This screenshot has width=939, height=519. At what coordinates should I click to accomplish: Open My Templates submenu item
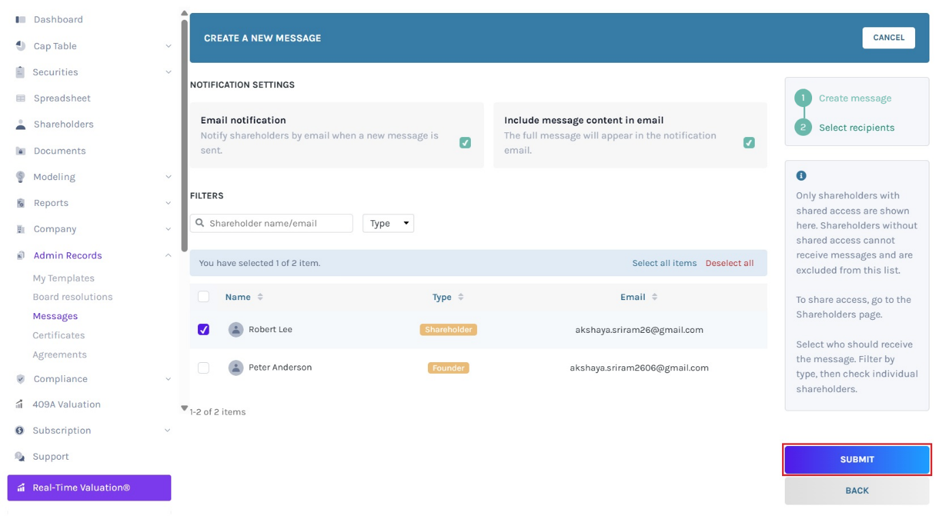coord(63,278)
